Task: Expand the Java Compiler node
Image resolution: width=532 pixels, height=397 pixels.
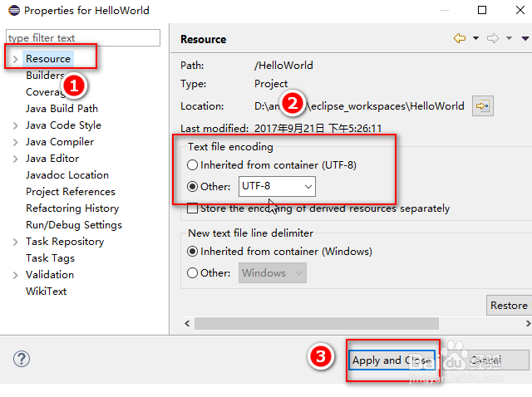Action: 15,142
